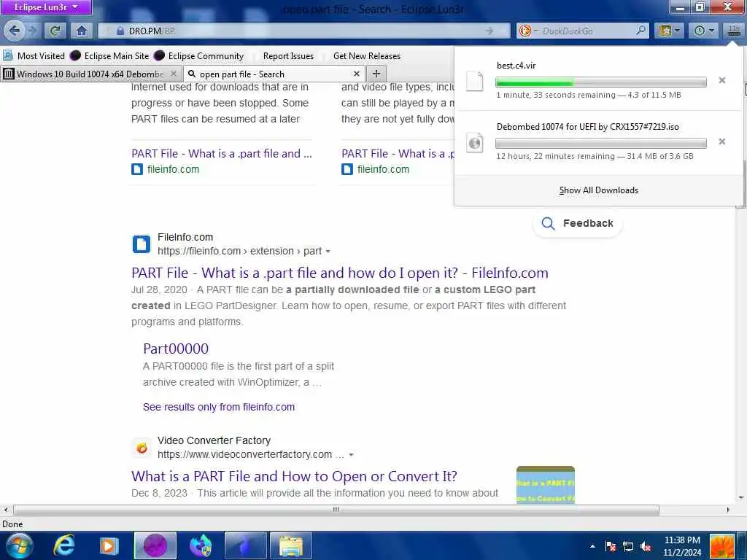The height and width of the screenshot is (560, 747).
Task: Click the Action Center flag tray icon
Action: (611, 546)
